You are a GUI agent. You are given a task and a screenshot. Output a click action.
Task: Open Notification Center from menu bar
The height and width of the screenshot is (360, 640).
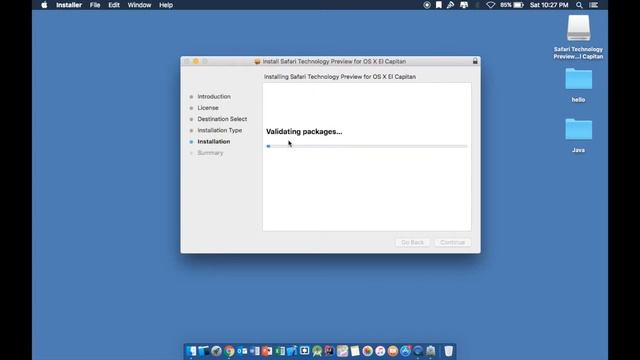pyautogui.click(x=594, y=5)
